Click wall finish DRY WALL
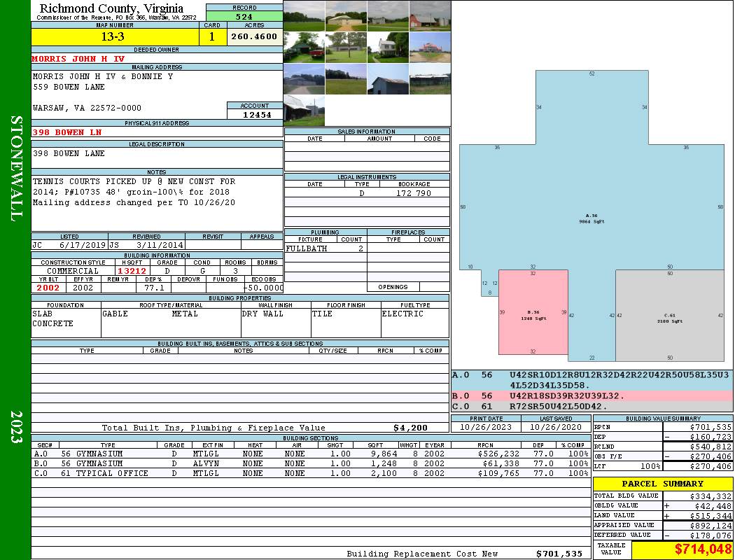735x560 pixels. pos(262,314)
